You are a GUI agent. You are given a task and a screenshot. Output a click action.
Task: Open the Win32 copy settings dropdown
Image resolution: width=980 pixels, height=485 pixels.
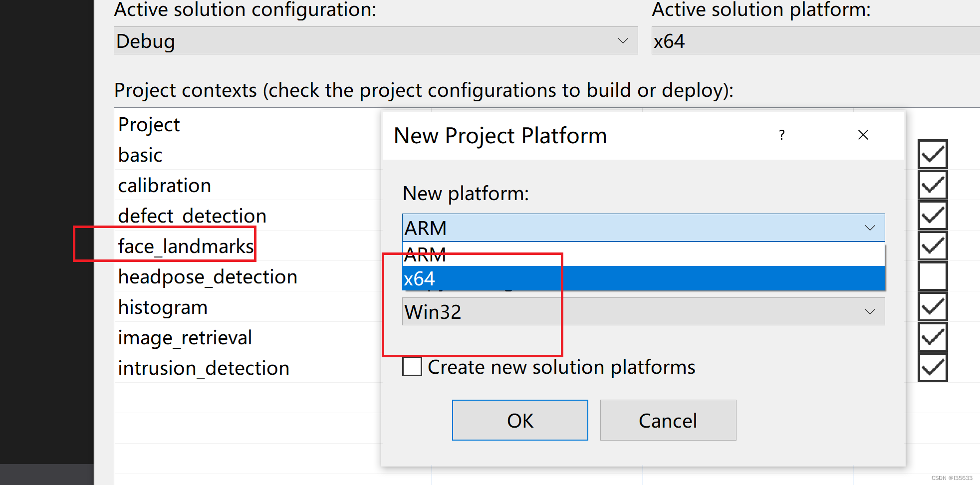pyautogui.click(x=869, y=311)
